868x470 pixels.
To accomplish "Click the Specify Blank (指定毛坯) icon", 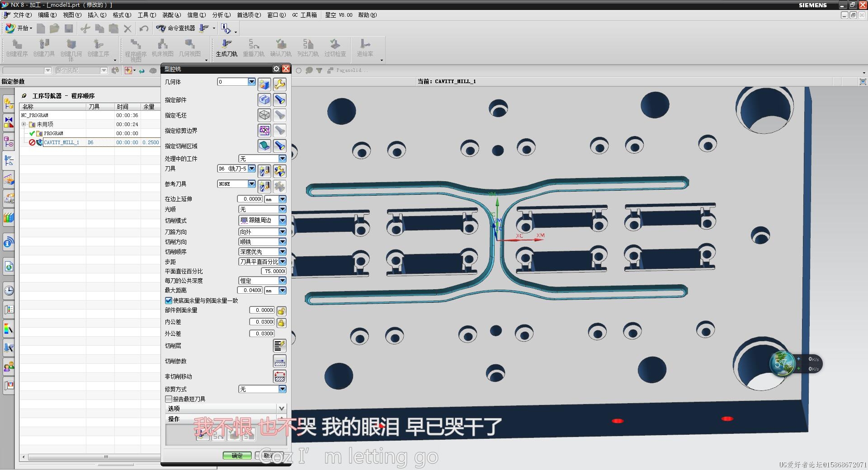I will [264, 115].
